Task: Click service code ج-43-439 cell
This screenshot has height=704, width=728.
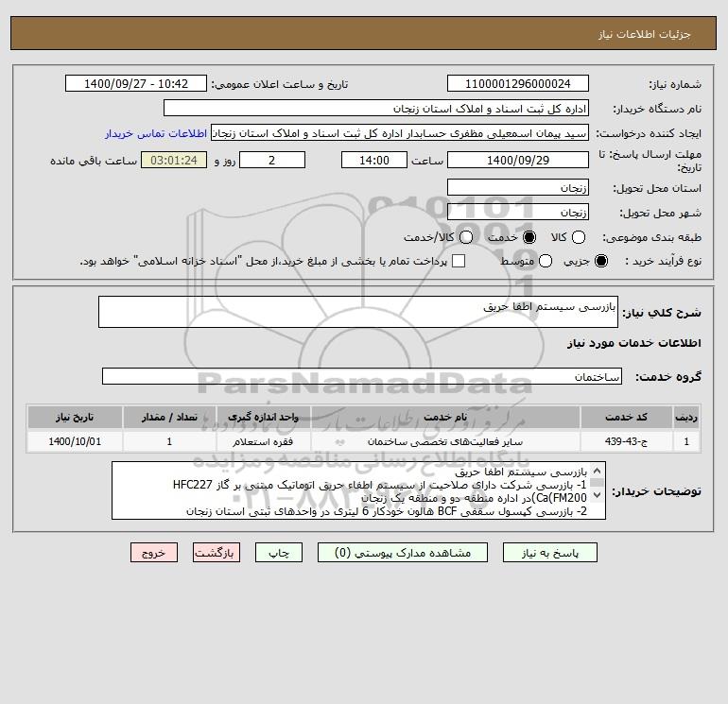Action: coord(626,441)
